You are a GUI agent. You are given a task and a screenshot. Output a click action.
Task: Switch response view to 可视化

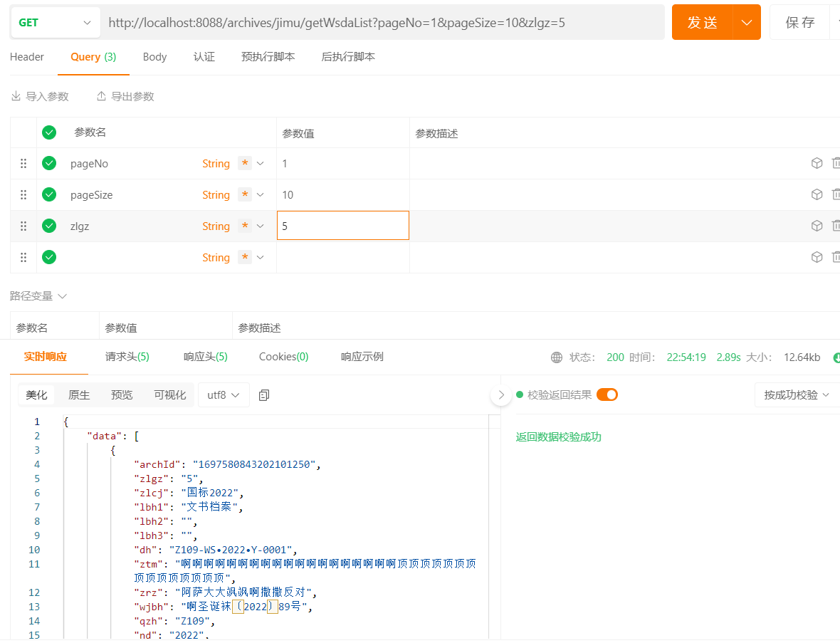click(170, 395)
